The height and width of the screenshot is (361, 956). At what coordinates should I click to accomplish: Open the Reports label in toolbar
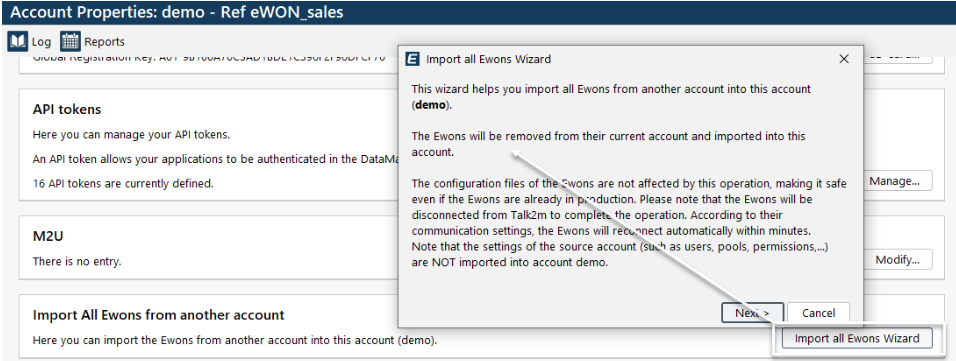tap(104, 41)
